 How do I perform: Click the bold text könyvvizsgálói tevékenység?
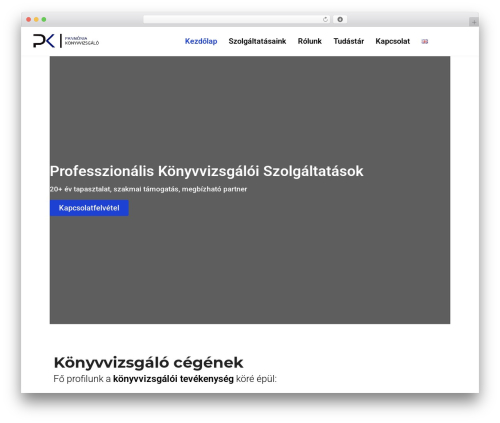(173, 379)
